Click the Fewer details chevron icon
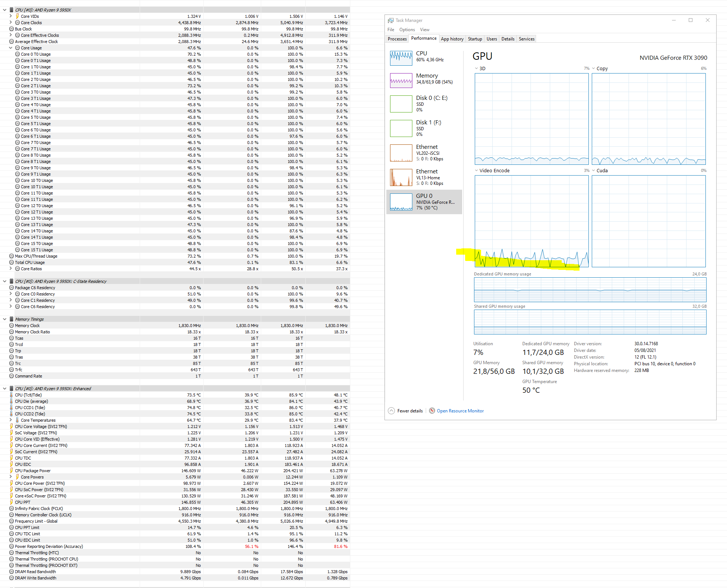Image resolution: width=727 pixels, height=588 pixels. (391, 411)
